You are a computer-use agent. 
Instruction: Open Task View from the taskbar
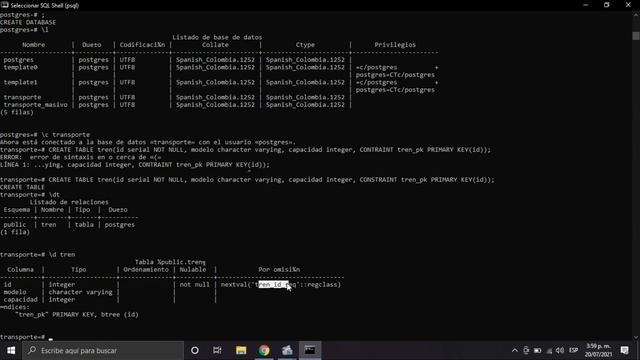[x=217, y=351]
